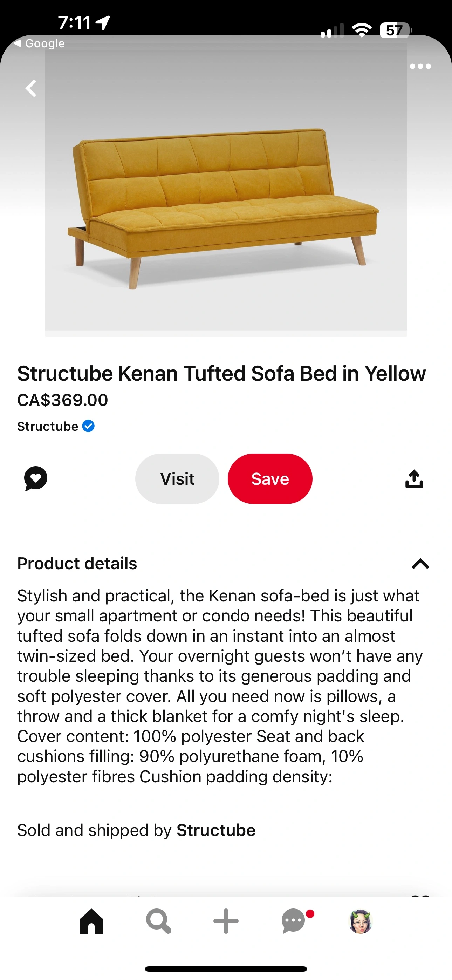452x980 pixels.
Task: Open the three-dot more options menu
Action: pyautogui.click(x=420, y=67)
